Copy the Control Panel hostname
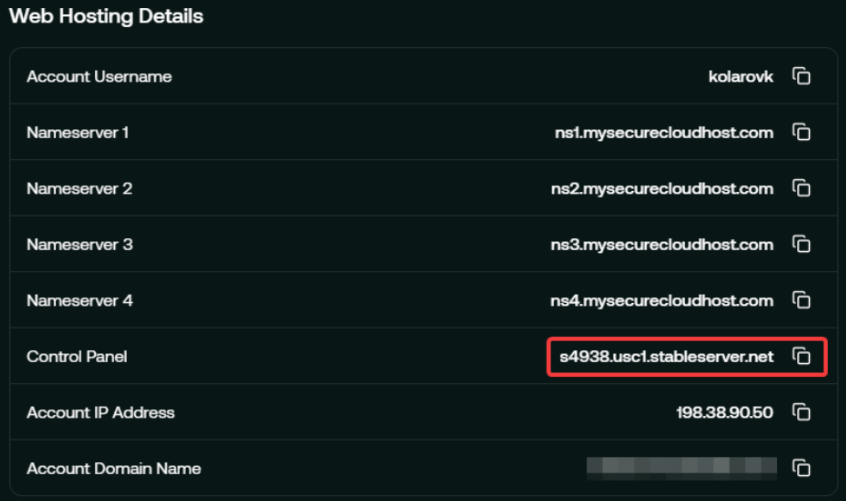The height and width of the screenshot is (501, 846). pyautogui.click(x=801, y=356)
